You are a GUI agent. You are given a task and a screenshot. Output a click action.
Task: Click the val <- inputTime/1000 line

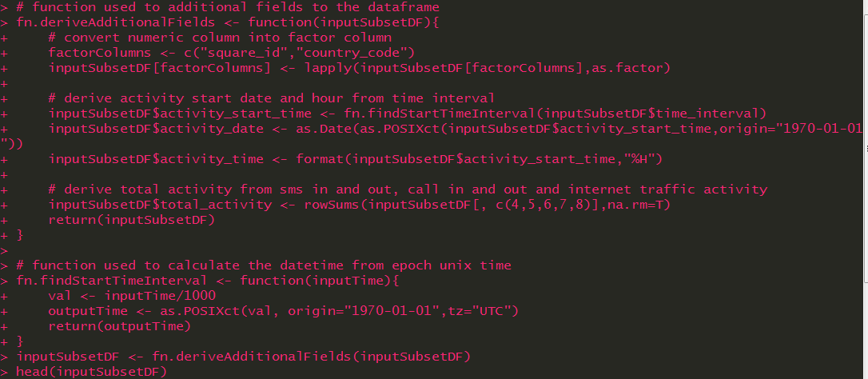click(x=132, y=295)
